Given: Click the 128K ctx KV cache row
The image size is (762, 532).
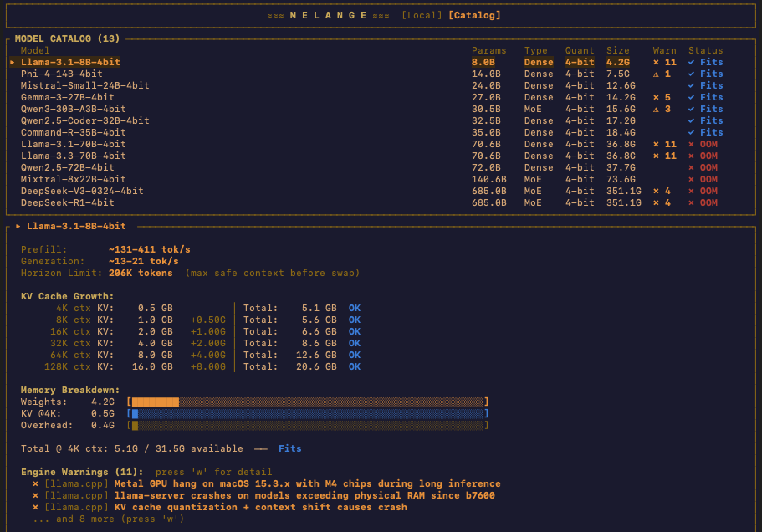Looking at the screenshot, I should tap(192, 366).
